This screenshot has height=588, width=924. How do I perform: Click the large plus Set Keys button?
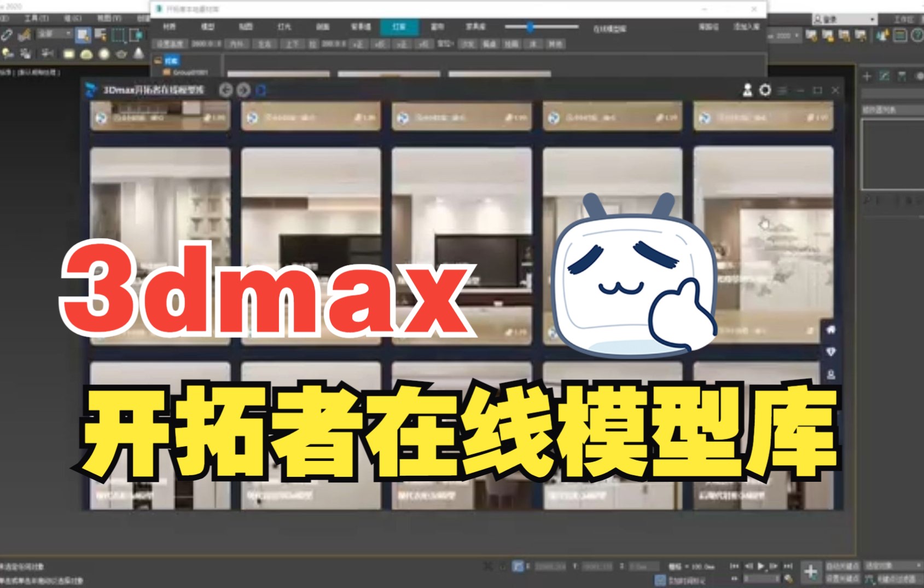811,572
